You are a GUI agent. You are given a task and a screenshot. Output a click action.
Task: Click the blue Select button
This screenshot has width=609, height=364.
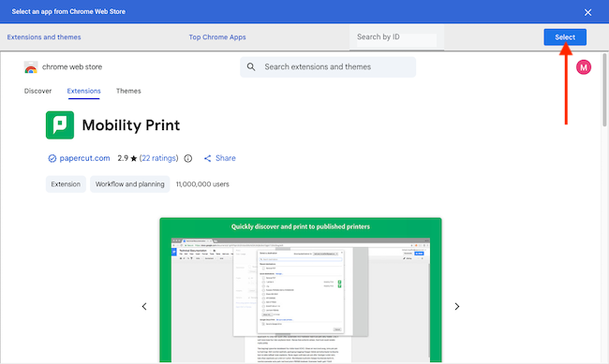click(565, 37)
